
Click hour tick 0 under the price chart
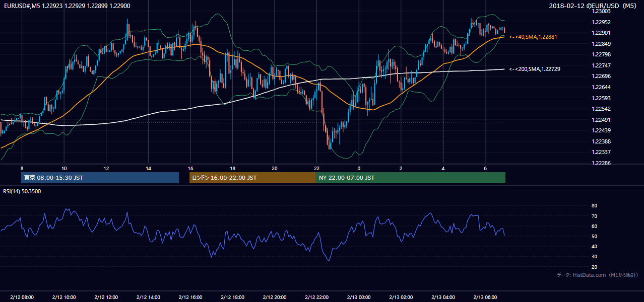pyautogui.click(x=359, y=168)
